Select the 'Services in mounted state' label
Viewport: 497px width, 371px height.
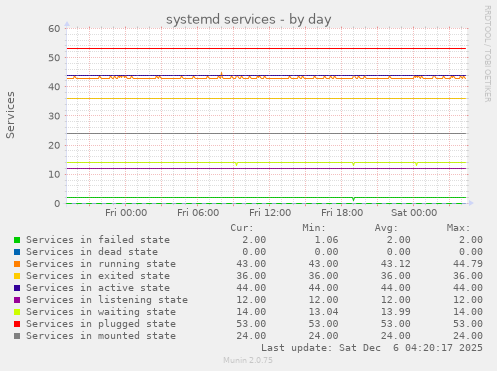point(101,336)
